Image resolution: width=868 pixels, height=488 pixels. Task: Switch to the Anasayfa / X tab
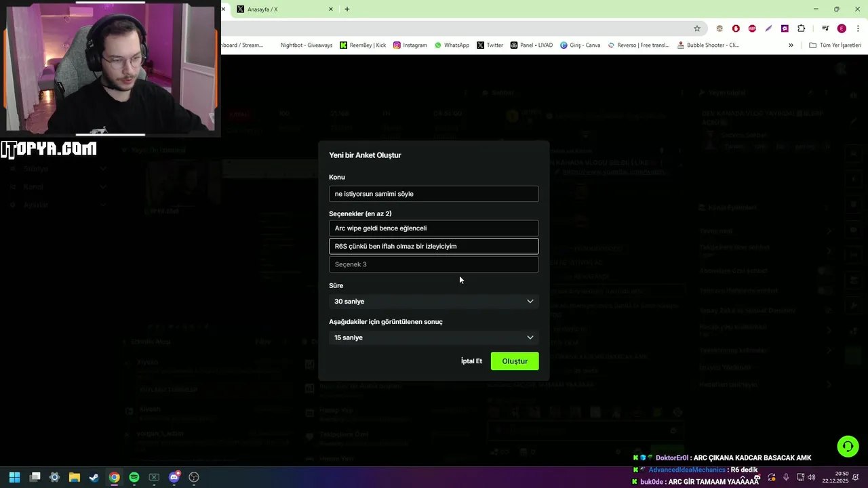coord(281,9)
